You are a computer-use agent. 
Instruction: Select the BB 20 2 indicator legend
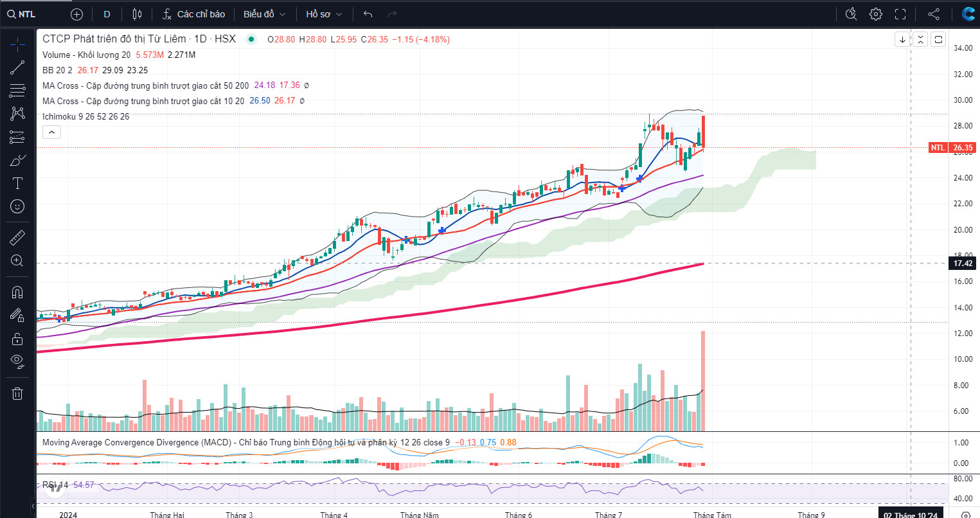coord(57,70)
